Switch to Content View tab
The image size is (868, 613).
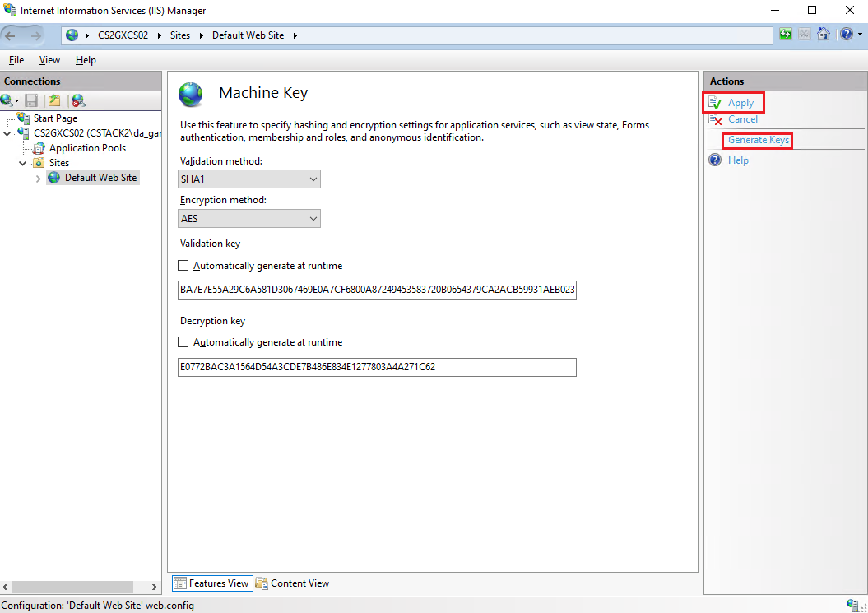[x=292, y=583]
